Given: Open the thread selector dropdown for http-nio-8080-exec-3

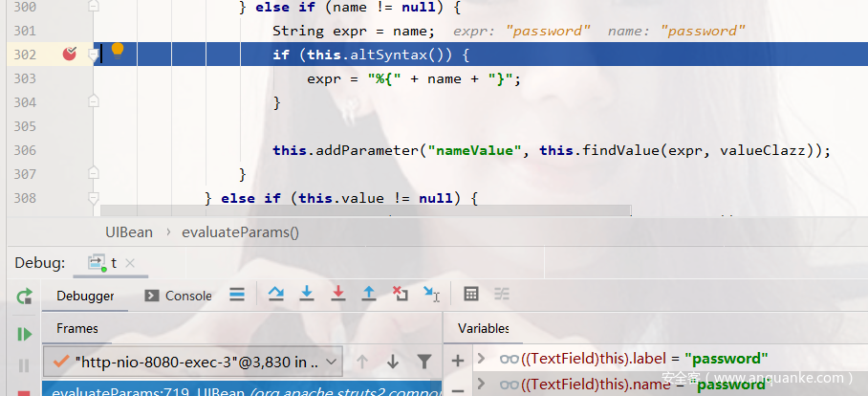Looking at the screenshot, I should pyautogui.click(x=331, y=362).
